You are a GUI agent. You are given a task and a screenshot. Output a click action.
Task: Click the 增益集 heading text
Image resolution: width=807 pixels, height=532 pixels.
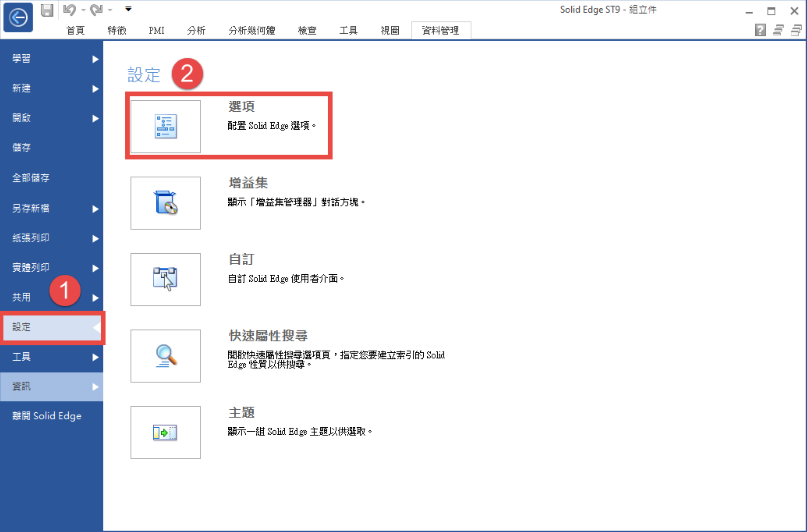tap(248, 183)
